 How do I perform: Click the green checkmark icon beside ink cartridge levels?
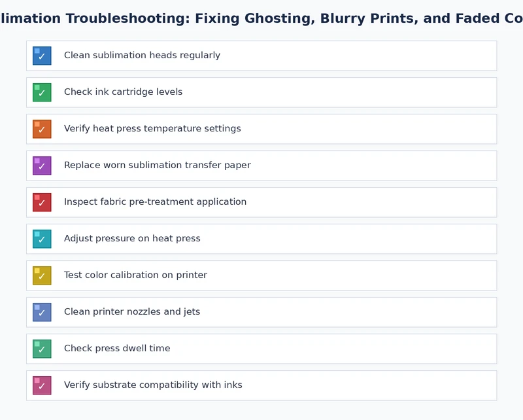[42, 92]
